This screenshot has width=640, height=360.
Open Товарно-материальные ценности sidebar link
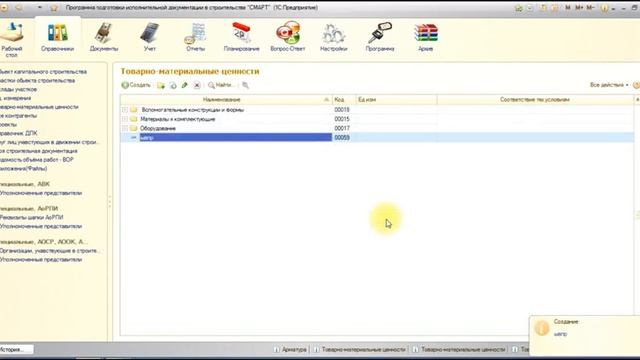point(39,107)
